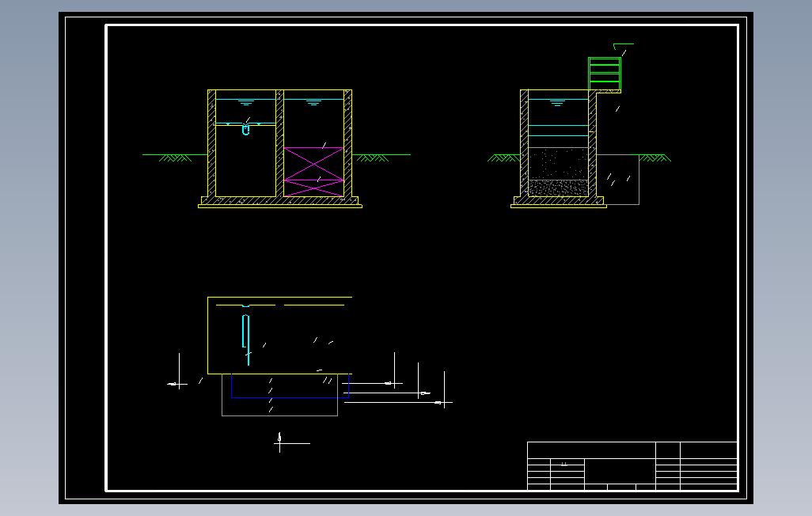Select the hatched middle partition wall of the left section

(x=279, y=143)
